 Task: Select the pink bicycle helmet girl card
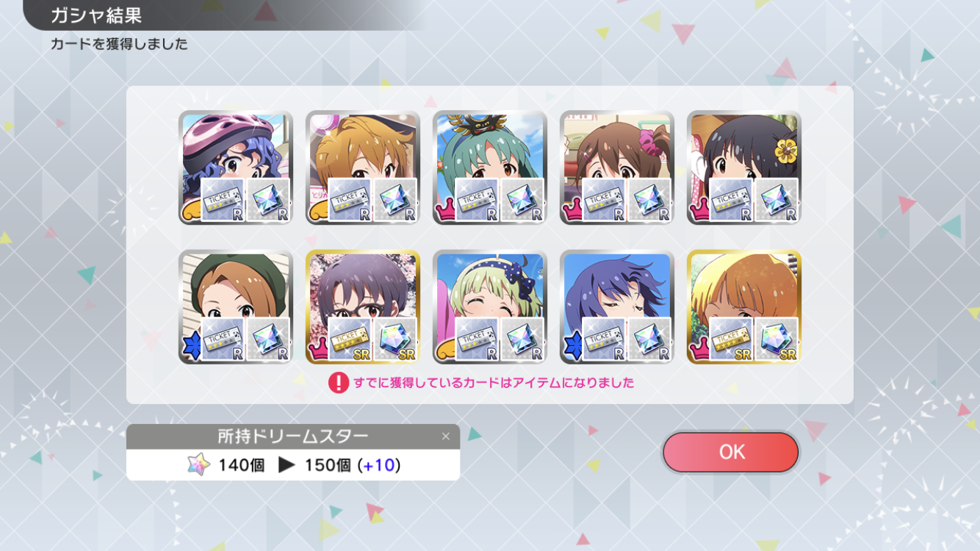(235, 168)
